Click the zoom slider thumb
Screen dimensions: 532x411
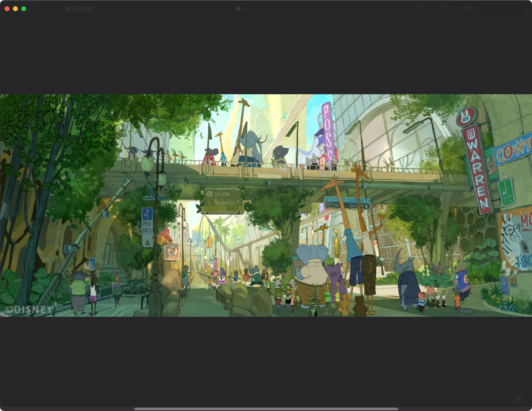coord(239,9)
